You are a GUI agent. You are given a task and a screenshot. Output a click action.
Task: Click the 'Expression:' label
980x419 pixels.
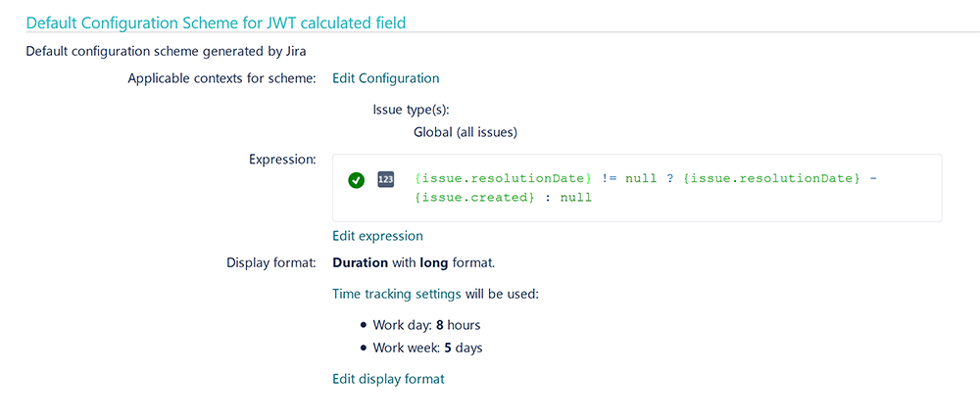coord(282,160)
